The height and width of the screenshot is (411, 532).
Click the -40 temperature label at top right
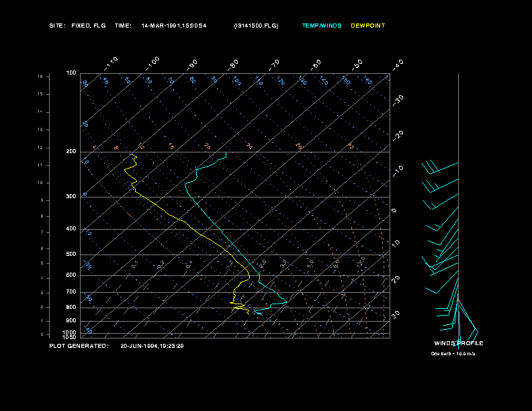[396, 64]
